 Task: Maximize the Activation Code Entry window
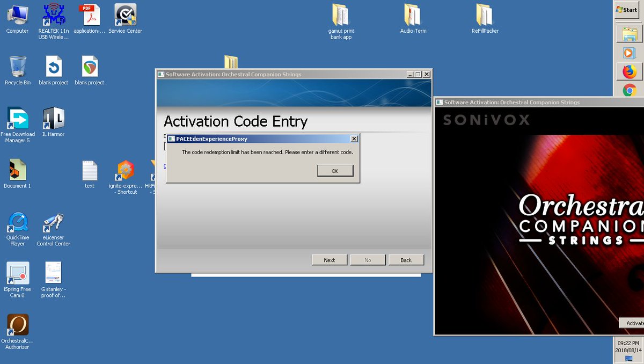(418, 74)
